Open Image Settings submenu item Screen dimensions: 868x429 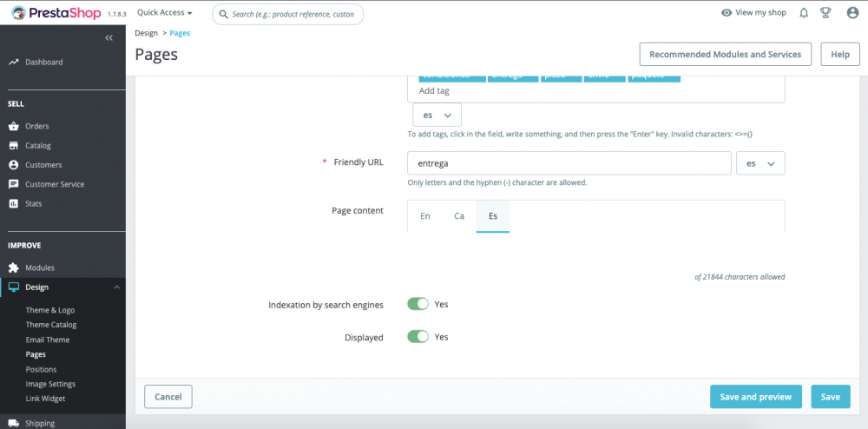pos(50,384)
